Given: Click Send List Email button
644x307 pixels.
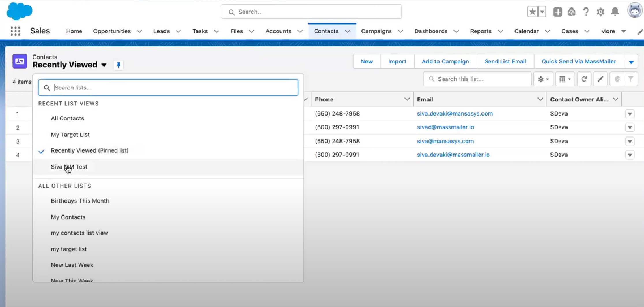Looking at the screenshot, I should 505,61.
